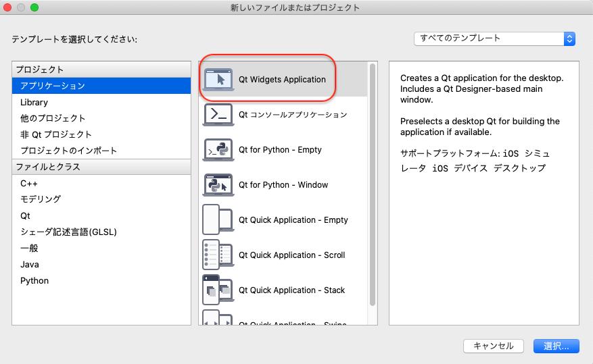Select the 一般 file category

[101, 248]
